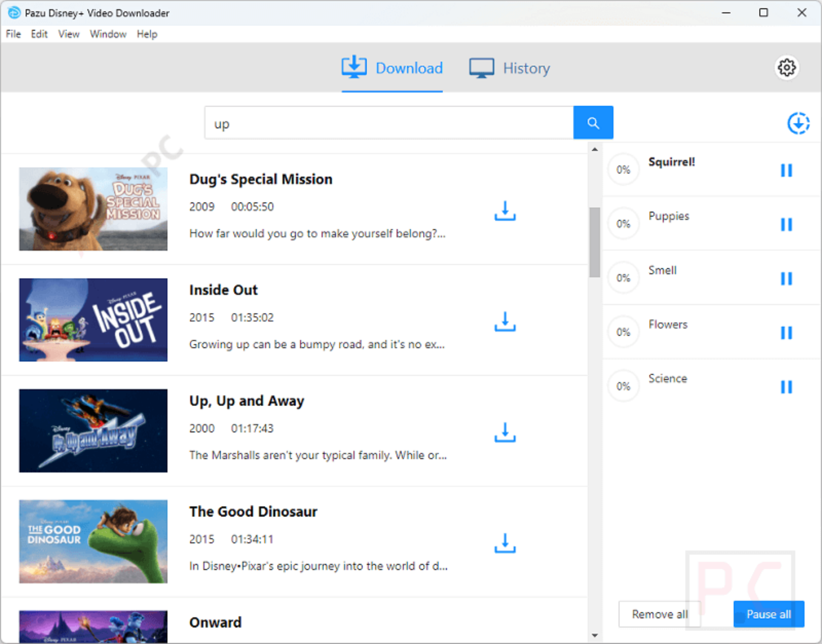
Task: Switch to the History tab
Action: pos(526,68)
